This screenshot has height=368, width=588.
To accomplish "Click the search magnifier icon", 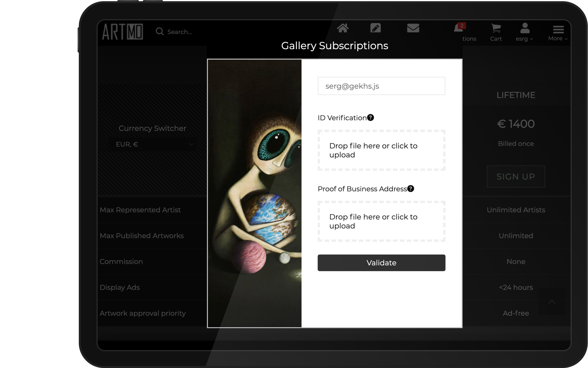I will (x=160, y=31).
